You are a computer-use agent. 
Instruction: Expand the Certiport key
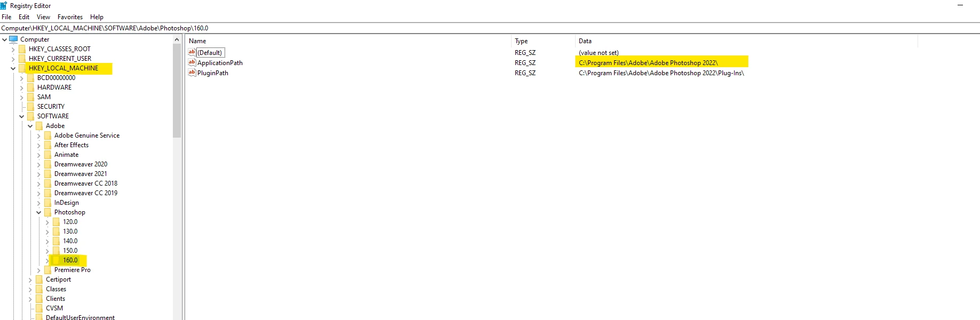30,279
